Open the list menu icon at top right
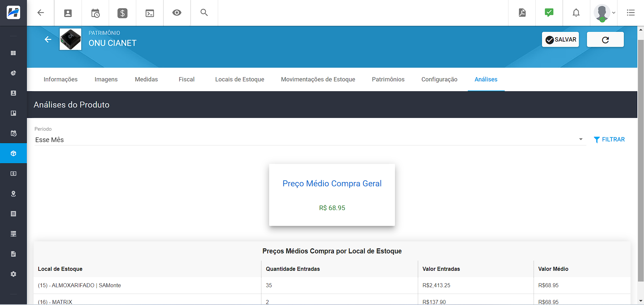Viewport: 644px width, 305px height. click(631, 13)
